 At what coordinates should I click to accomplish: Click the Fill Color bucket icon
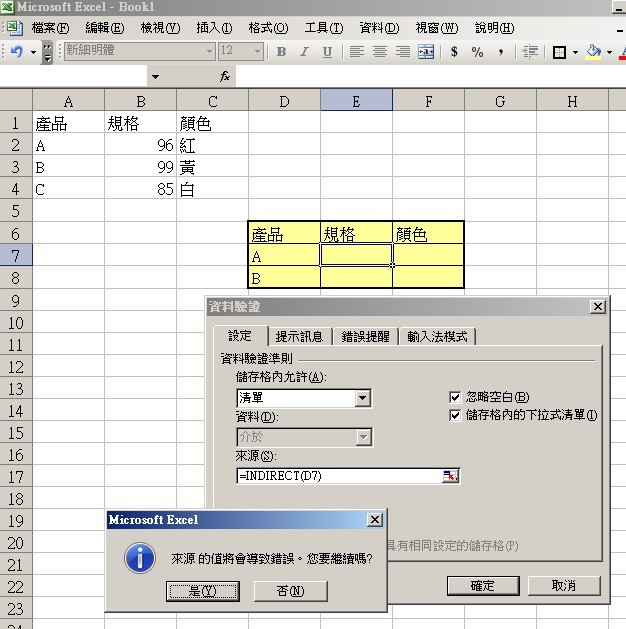click(594, 52)
